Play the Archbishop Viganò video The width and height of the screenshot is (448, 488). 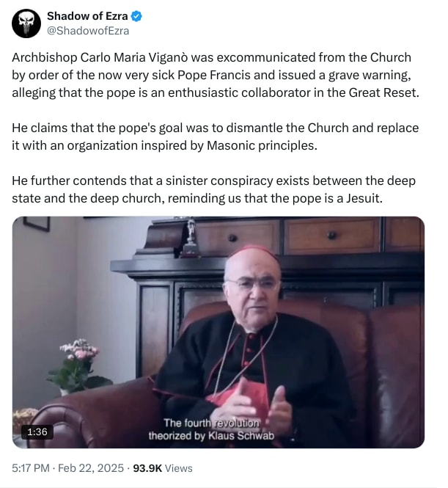point(219,332)
